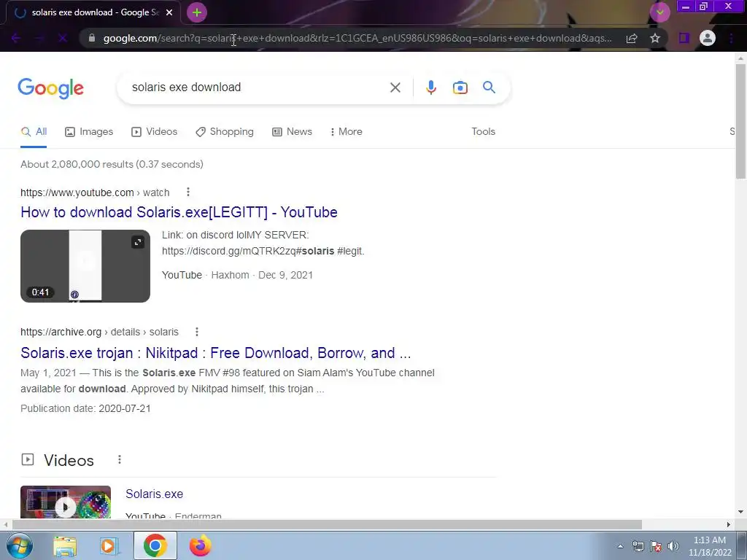Viewport: 747px width, 560px height.
Task: Click the browser back arrow
Action: click(16, 38)
